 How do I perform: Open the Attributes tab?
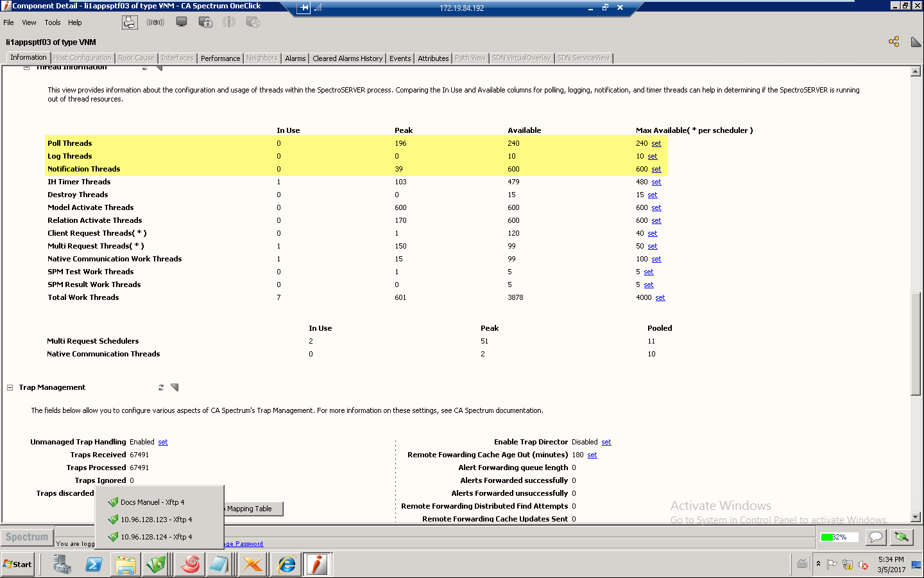click(433, 58)
